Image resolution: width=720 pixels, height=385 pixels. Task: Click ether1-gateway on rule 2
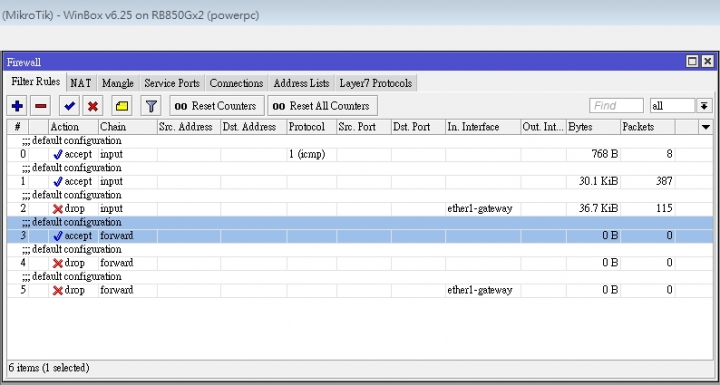click(x=479, y=209)
